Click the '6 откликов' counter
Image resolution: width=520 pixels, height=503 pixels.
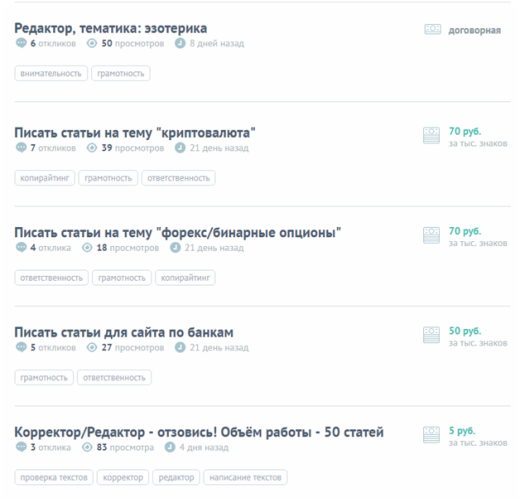pyautogui.click(x=53, y=43)
